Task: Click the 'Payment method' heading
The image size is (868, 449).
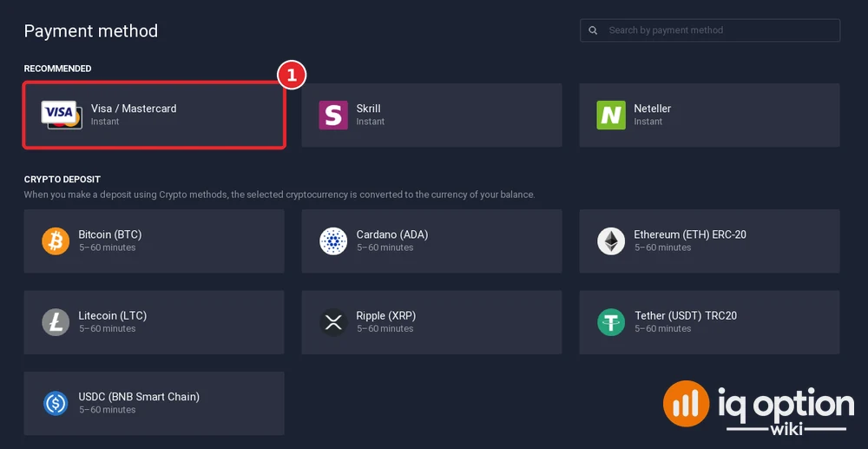Action: click(x=91, y=31)
